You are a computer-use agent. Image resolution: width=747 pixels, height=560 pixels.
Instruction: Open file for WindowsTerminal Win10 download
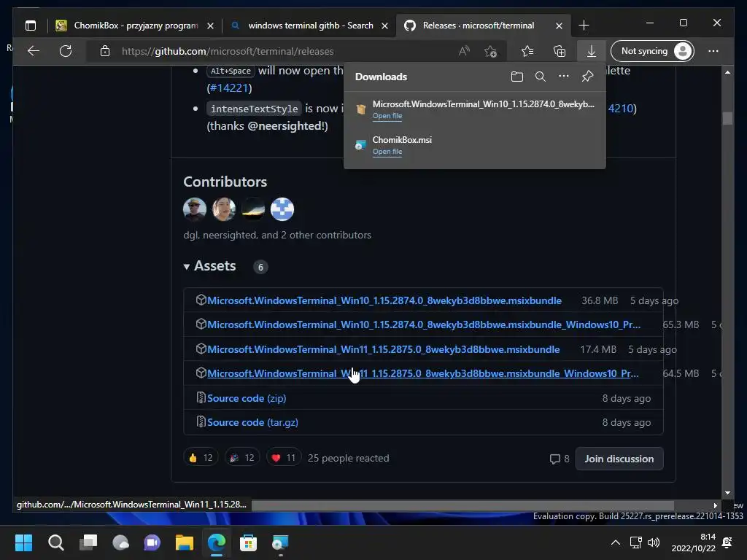387,116
